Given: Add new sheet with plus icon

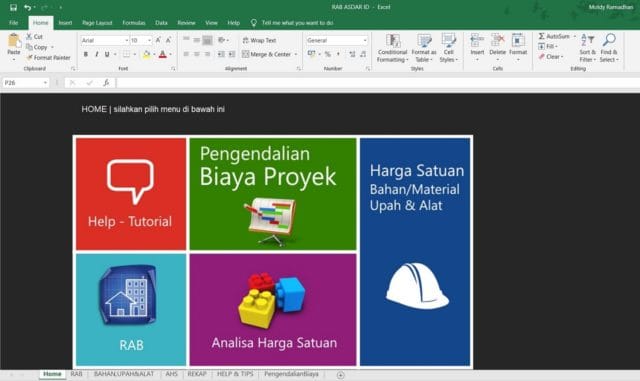Looking at the screenshot, I should pyautogui.click(x=340, y=375).
